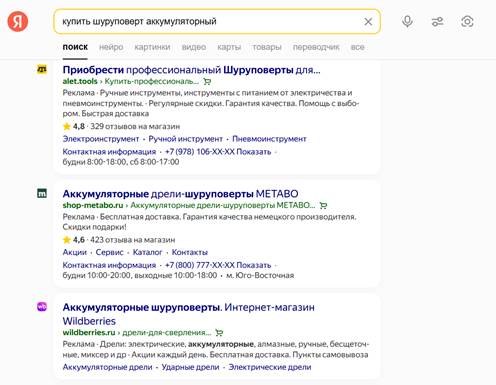Open 'Ручной инструмент' sitelink

[x=185, y=139]
